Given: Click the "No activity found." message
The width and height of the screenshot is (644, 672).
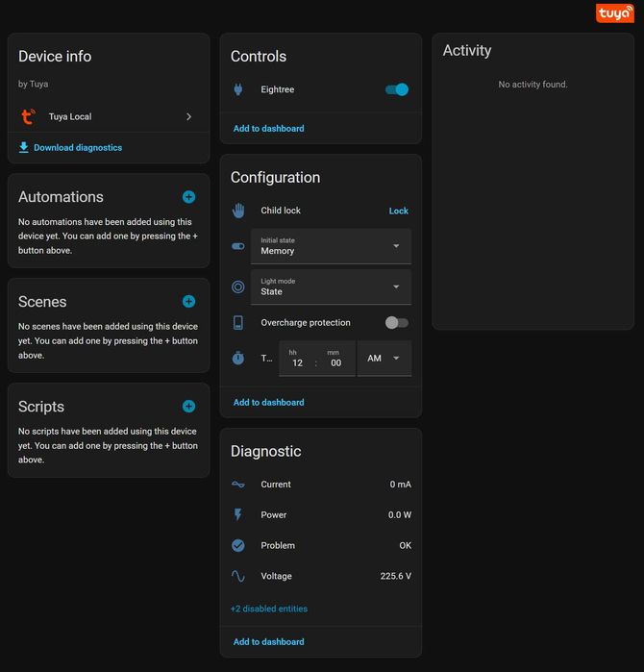Looking at the screenshot, I should point(533,85).
